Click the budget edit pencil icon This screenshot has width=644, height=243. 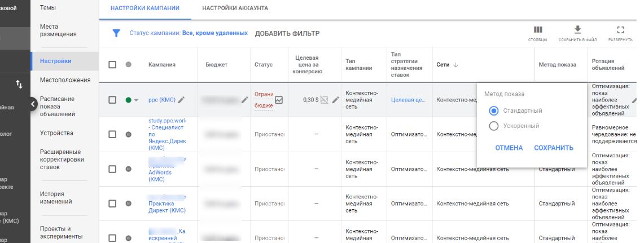tap(244, 100)
